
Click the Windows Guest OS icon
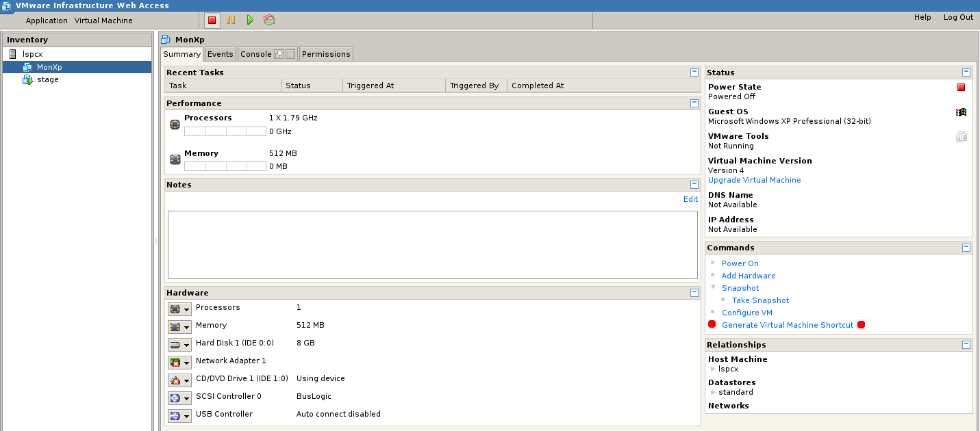[961, 112]
